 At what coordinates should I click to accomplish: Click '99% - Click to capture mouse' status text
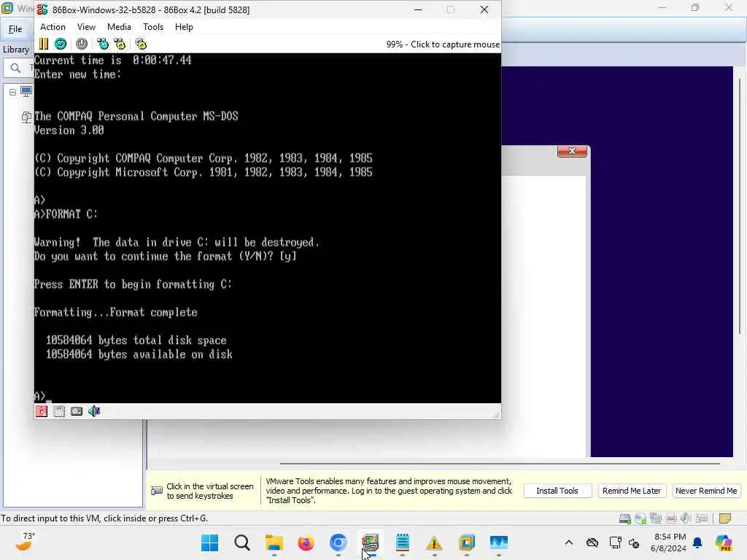[x=443, y=44]
